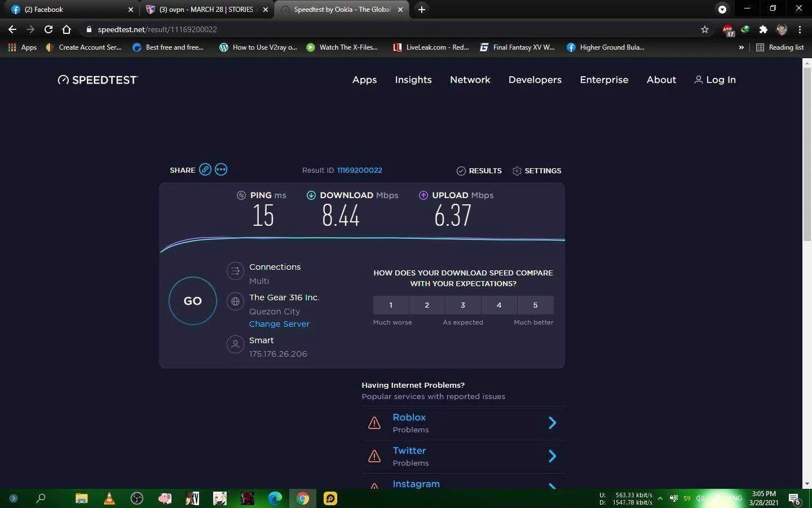Open the Reading list
Image resolution: width=812 pixels, height=508 pixels.
[780, 47]
